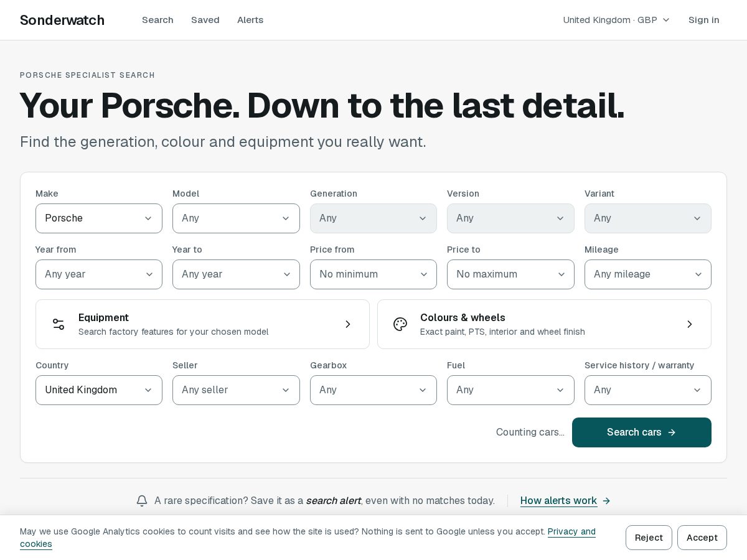Click the Equipment row right chevron
Image resolution: width=747 pixels, height=560 pixels.
[348, 324]
